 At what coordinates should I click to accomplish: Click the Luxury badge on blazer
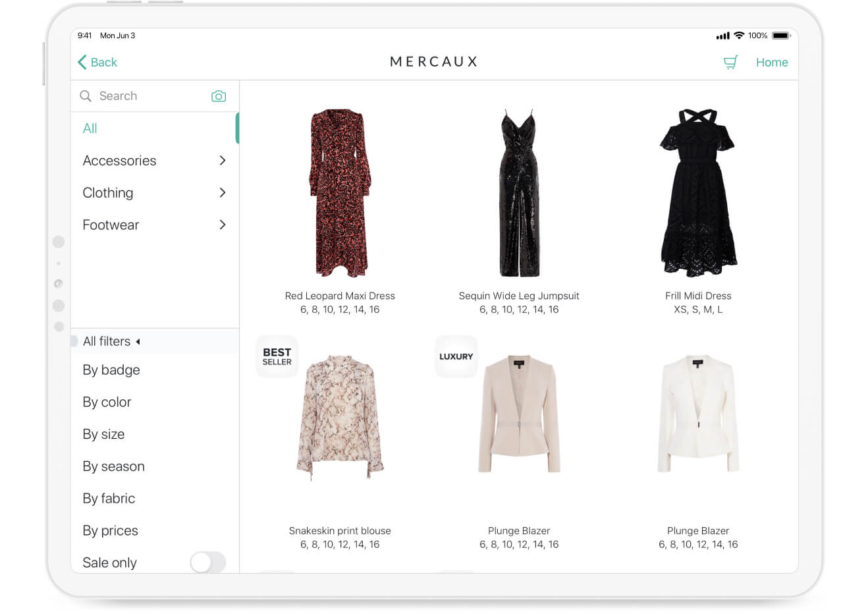(x=456, y=356)
